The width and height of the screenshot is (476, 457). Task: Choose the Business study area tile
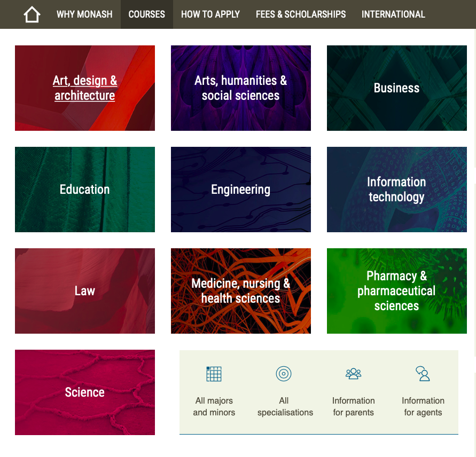click(397, 88)
